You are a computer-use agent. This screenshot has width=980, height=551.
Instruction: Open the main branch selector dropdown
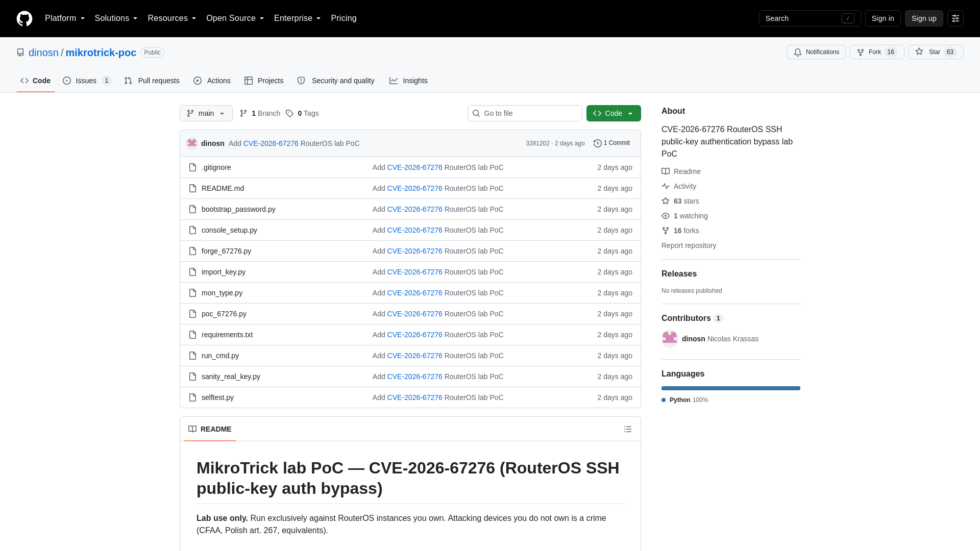(206, 113)
